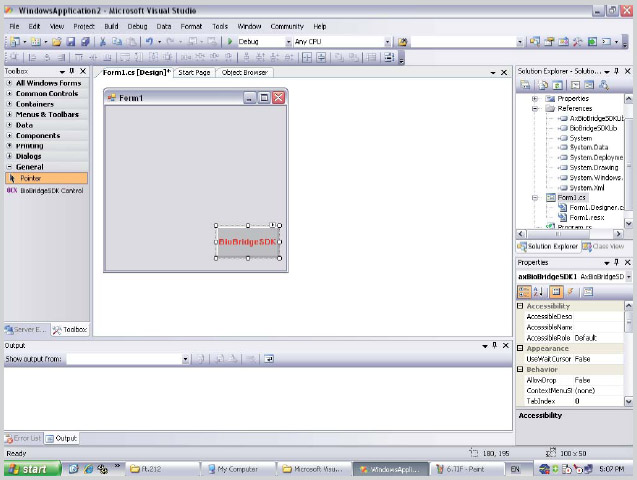Screen dimensions: 637x480
Task: Open the axBioBridgeSDK1 object selector dropdown
Action: [x=628, y=277]
